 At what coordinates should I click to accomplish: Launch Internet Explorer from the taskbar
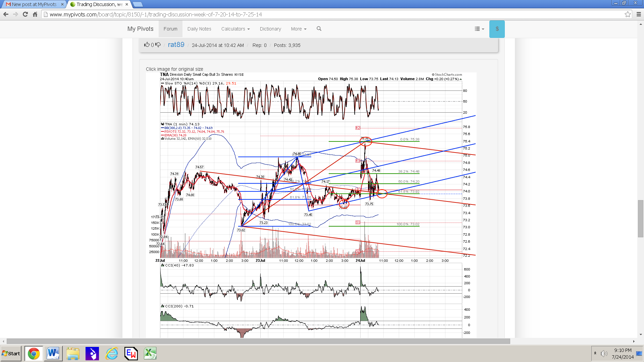pyautogui.click(x=112, y=354)
